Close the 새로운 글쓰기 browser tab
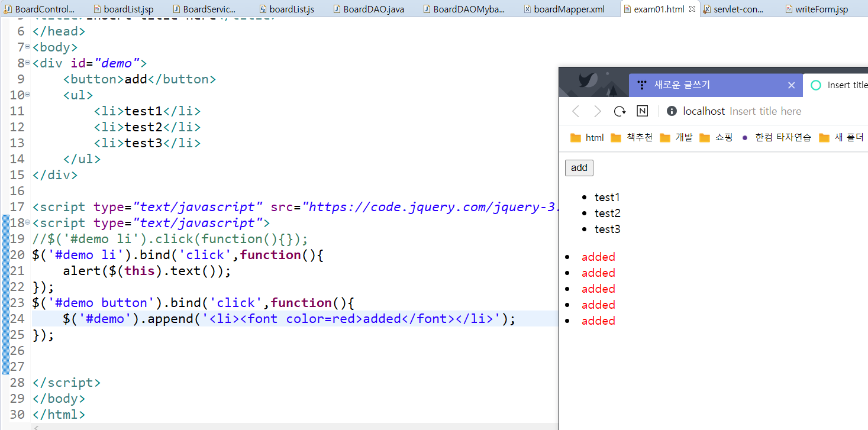This screenshot has width=868, height=430. (x=792, y=85)
